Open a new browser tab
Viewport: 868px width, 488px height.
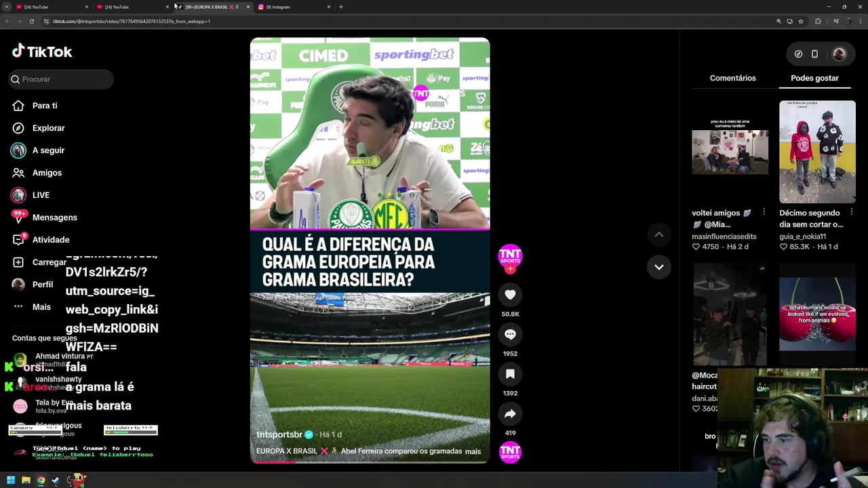[x=341, y=7]
